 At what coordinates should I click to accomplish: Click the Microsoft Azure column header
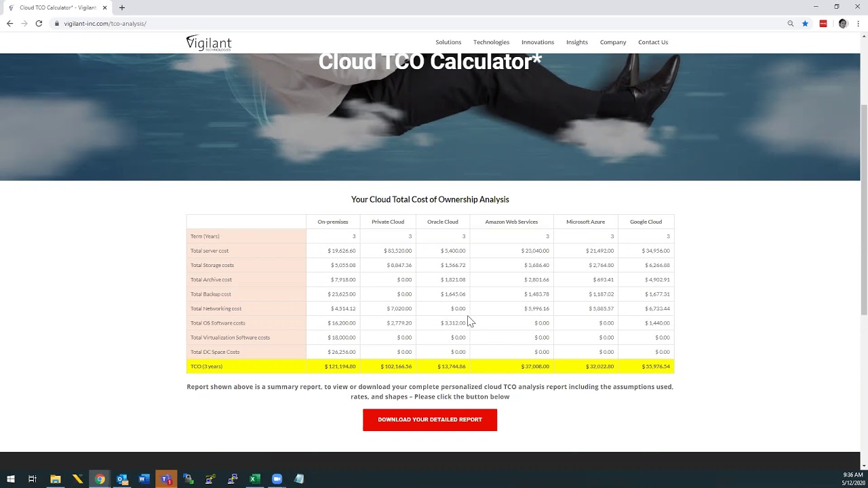tap(586, 222)
